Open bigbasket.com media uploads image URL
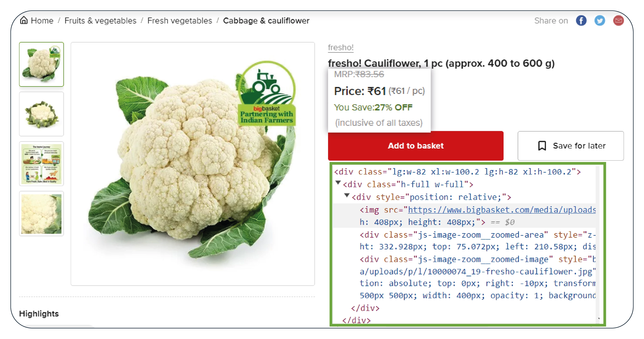644x339 pixels. [x=502, y=210]
